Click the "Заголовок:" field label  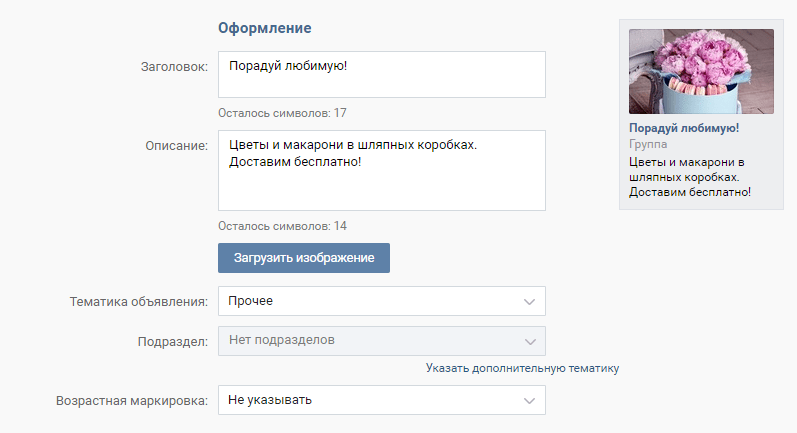click(174, 66)
